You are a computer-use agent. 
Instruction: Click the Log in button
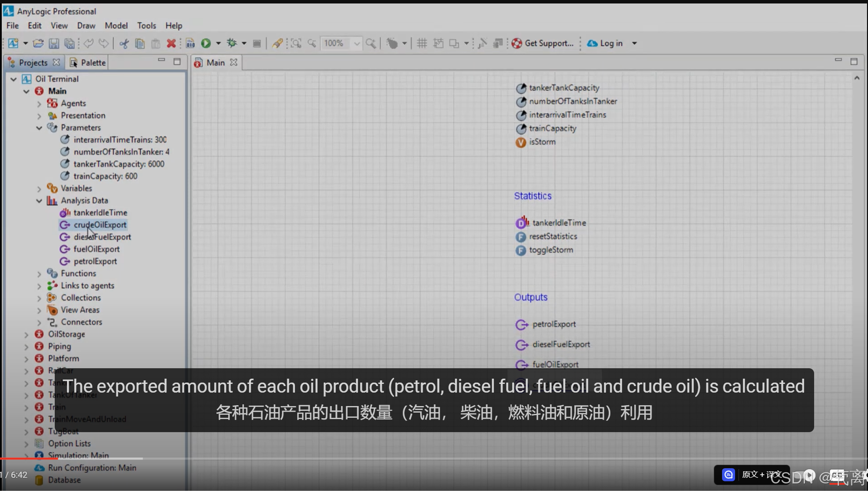click(x=606, y=43)
